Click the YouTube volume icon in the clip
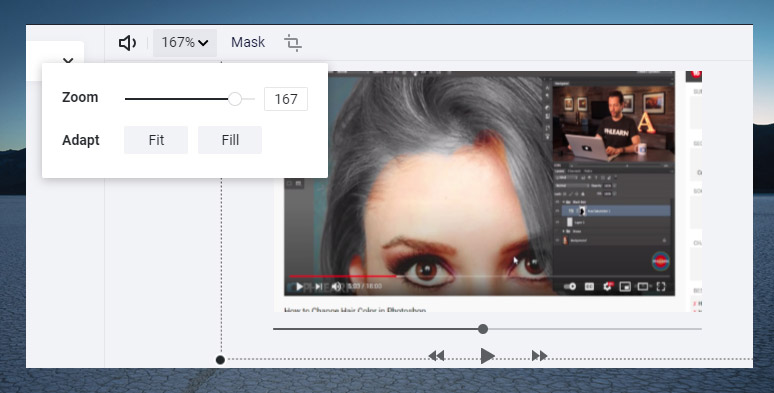774x393 pixels. [337, 287]
